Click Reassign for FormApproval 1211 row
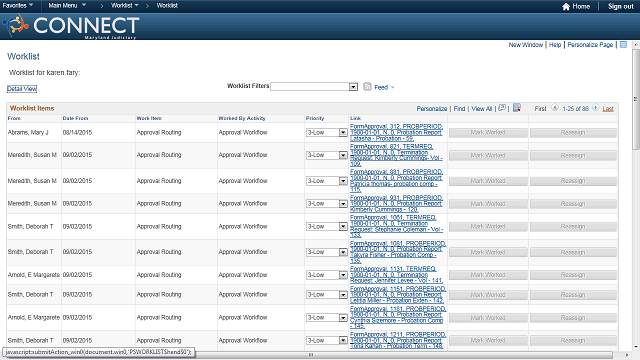The width and height of the screenshot is (640, 360). pos(573,340)
